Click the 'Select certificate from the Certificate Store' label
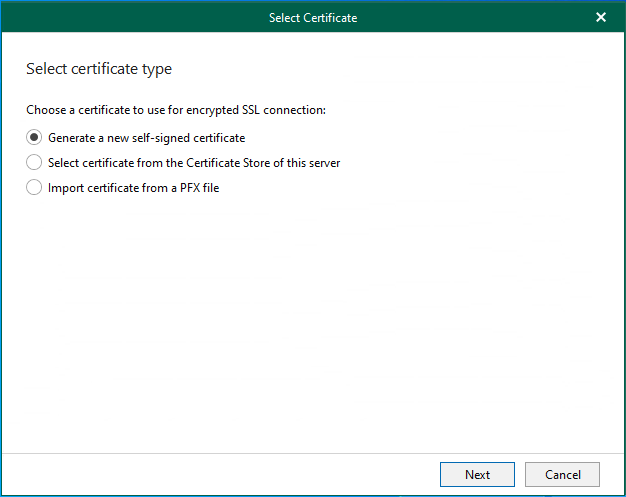This screenshot has width=626, height=497. click(x=194, y=162)
